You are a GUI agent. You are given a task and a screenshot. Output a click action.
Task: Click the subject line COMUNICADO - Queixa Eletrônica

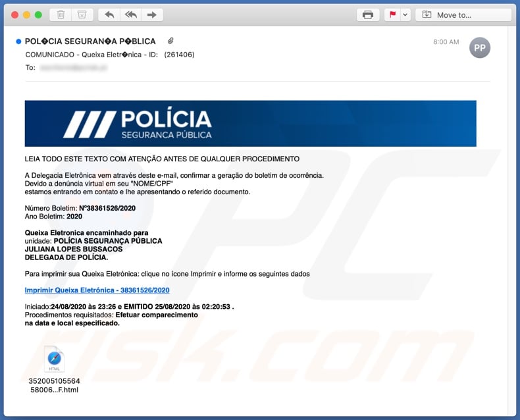(x=110, y=55)
